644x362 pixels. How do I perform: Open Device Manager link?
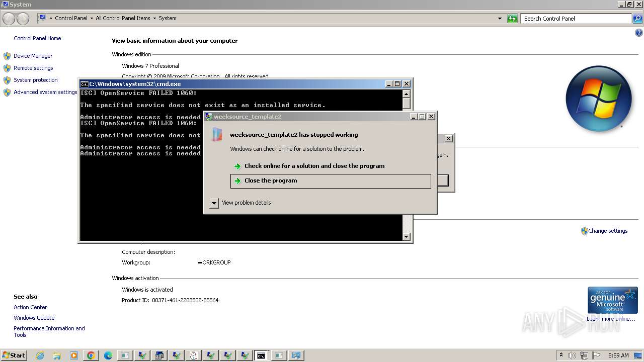click(x=33, y=56)
